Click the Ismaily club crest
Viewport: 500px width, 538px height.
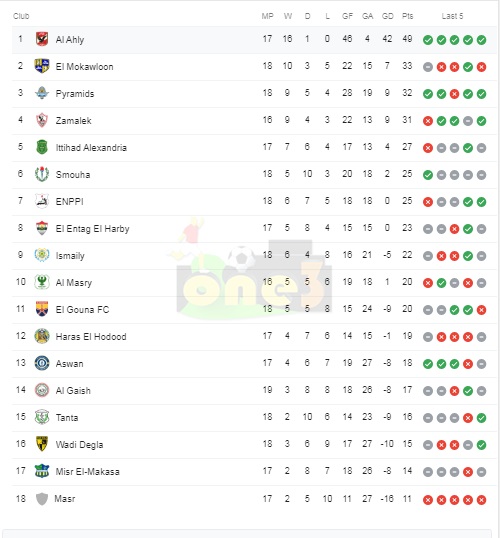[x=42, y=255]
